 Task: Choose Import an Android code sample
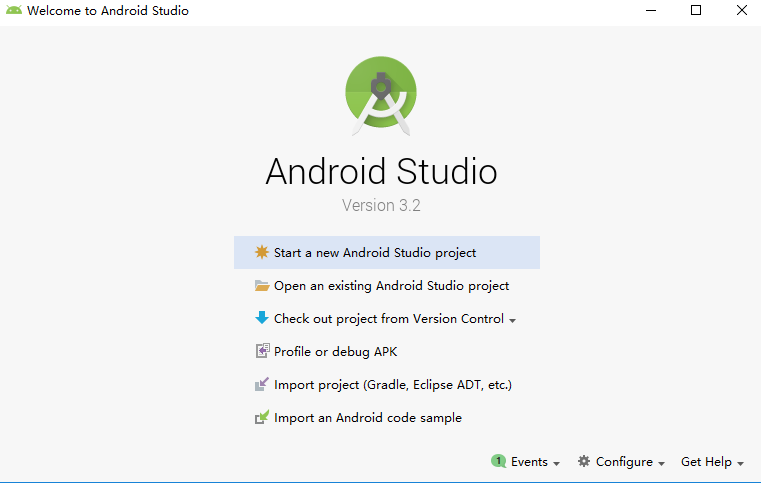point(387,417)
